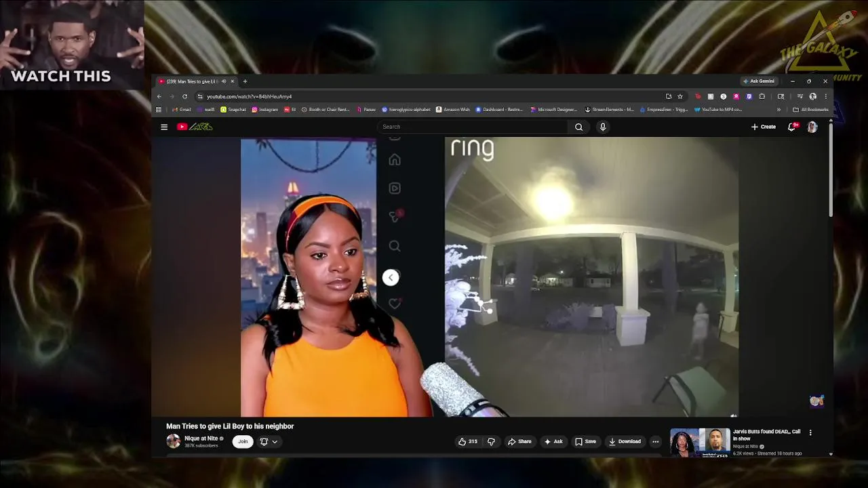868x488 pixels.
Task: Open the Amazon Wish bookmark
Action: pos(452,109)
